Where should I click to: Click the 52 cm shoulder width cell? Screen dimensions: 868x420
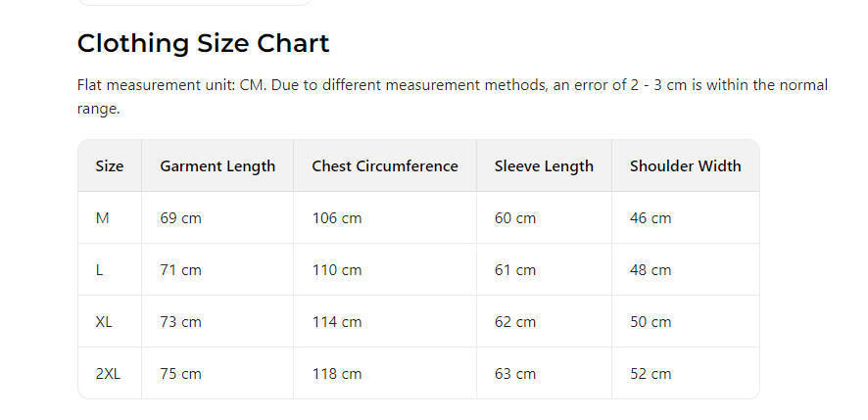tap(651, 374)
